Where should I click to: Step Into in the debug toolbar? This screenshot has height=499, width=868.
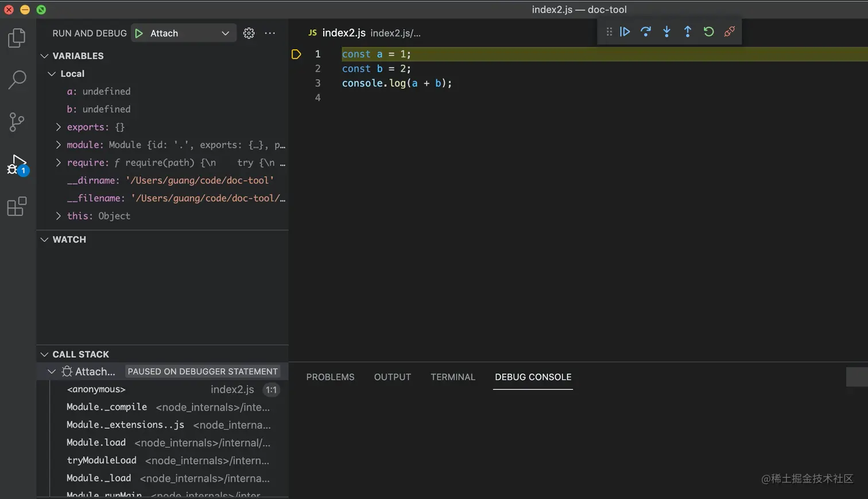click(x=666, y=32)
